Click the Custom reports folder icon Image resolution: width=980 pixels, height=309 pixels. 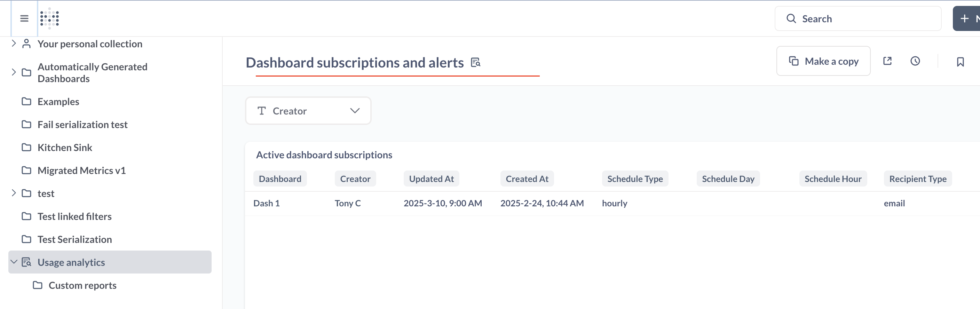click(37, 285)
